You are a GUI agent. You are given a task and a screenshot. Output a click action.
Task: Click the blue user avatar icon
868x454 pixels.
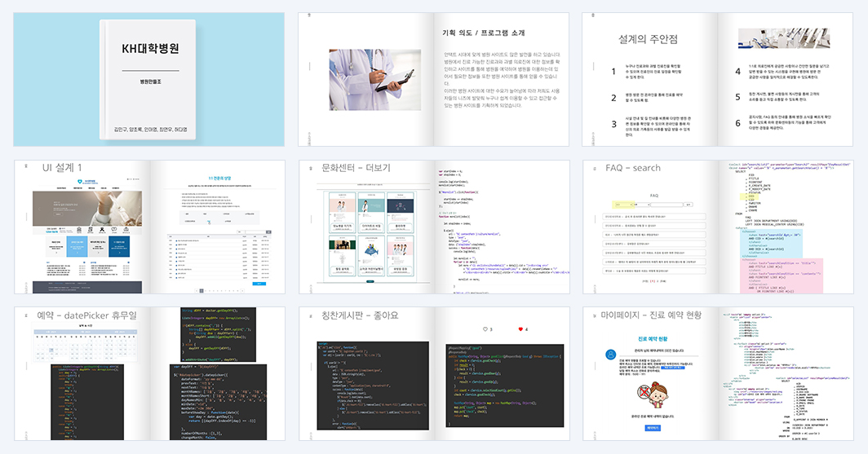[610, 355]
